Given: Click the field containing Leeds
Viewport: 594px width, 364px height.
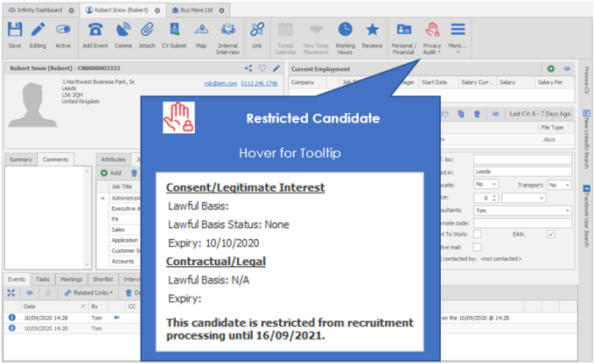Looking at the screenshot, I should click(521, 172).
